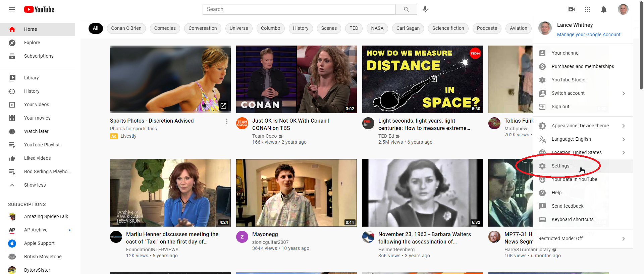644x274 pixels.
Task: Open How Do We Measure Distance thumbnail
Action: click(423, 79)
